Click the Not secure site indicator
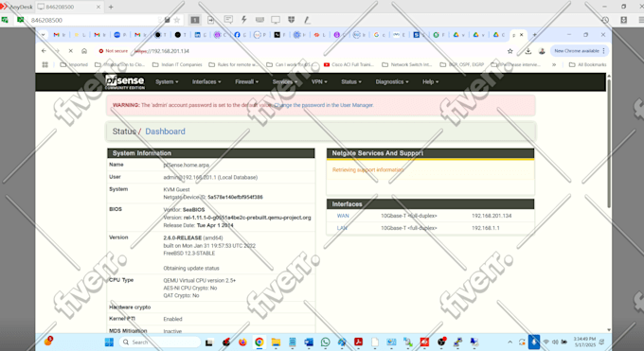The image size is (644, 351). (114, 51)
